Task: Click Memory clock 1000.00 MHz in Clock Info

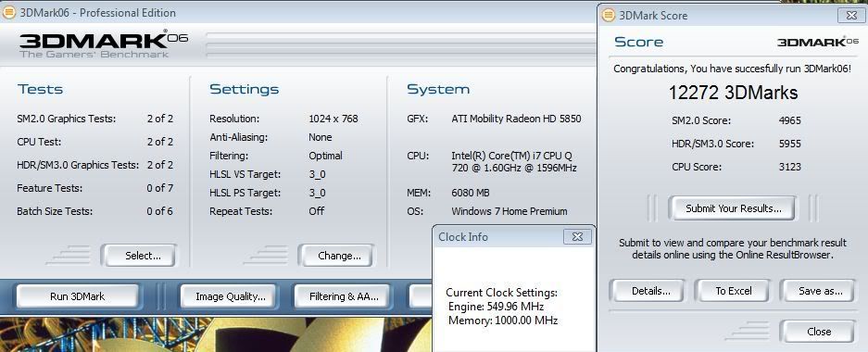Action: [x=503, y=321]
